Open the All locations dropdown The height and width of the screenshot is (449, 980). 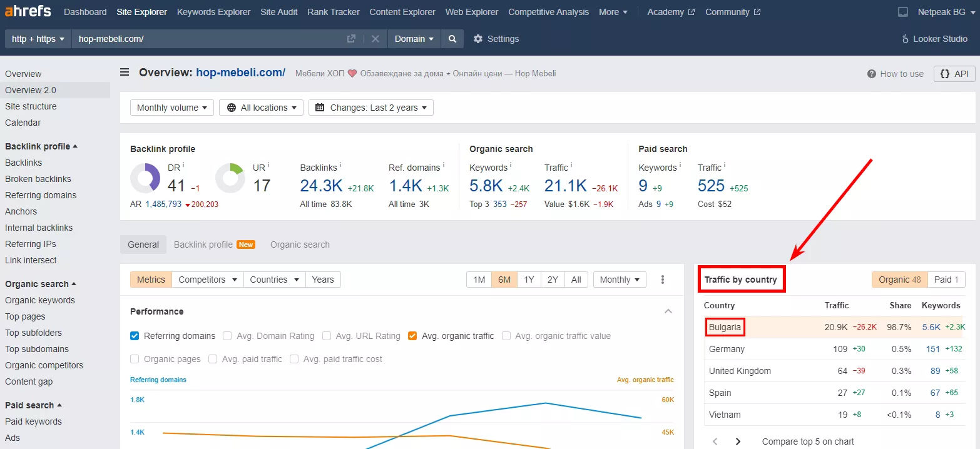coord(262,108)
